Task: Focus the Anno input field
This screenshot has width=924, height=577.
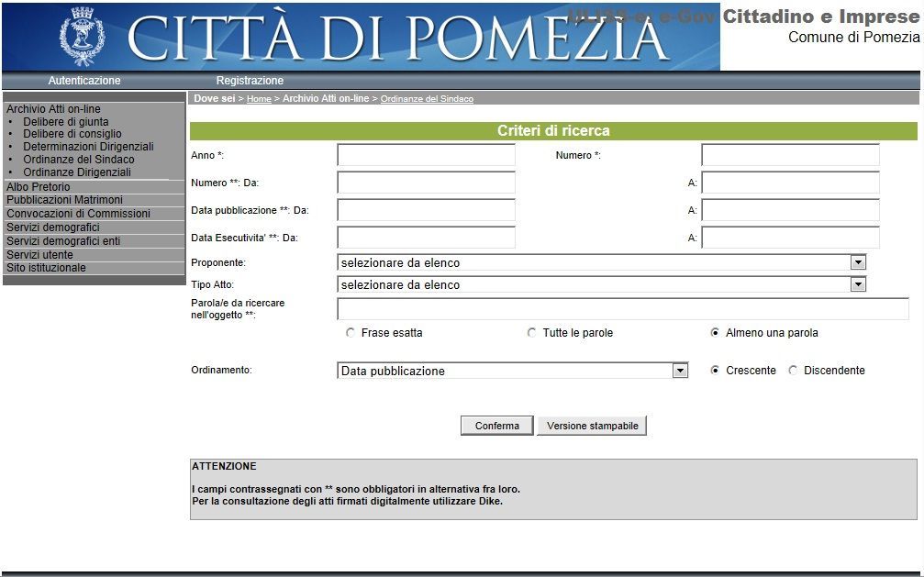Action: click(x=426, y=155)
